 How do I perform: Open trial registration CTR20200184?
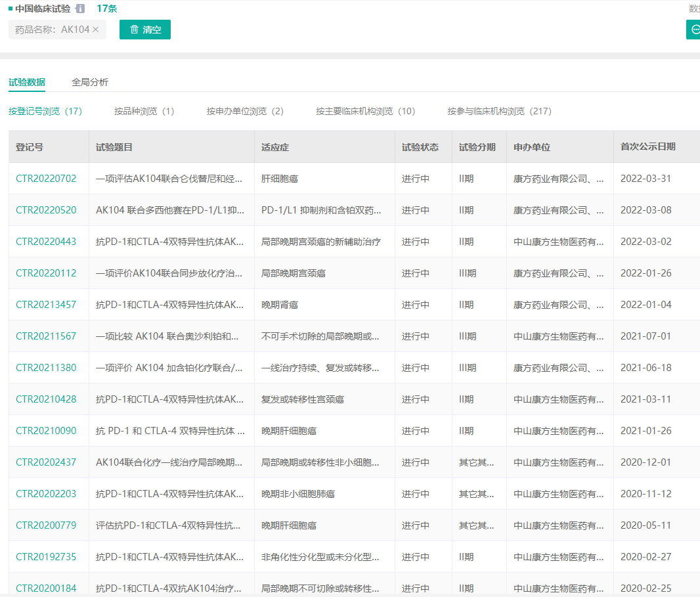[46, 588]
